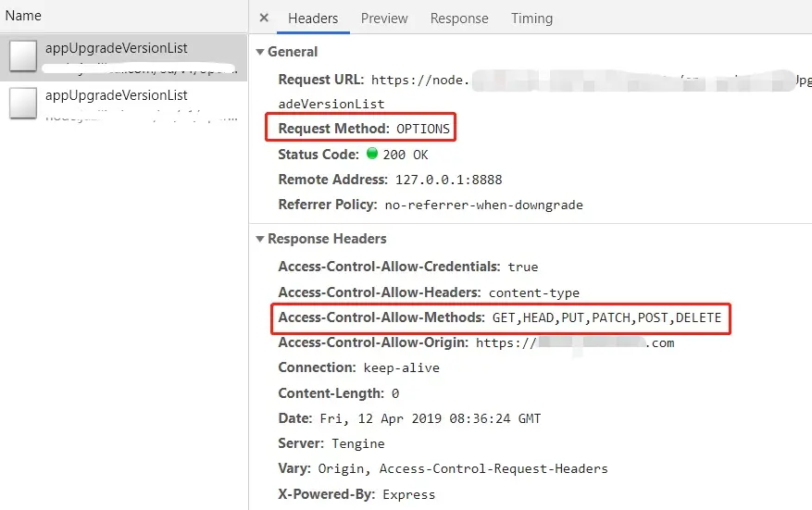Switch to the Preview tab
The width and height of the screenshot is (812, 510).
click(x=384, y=19)
